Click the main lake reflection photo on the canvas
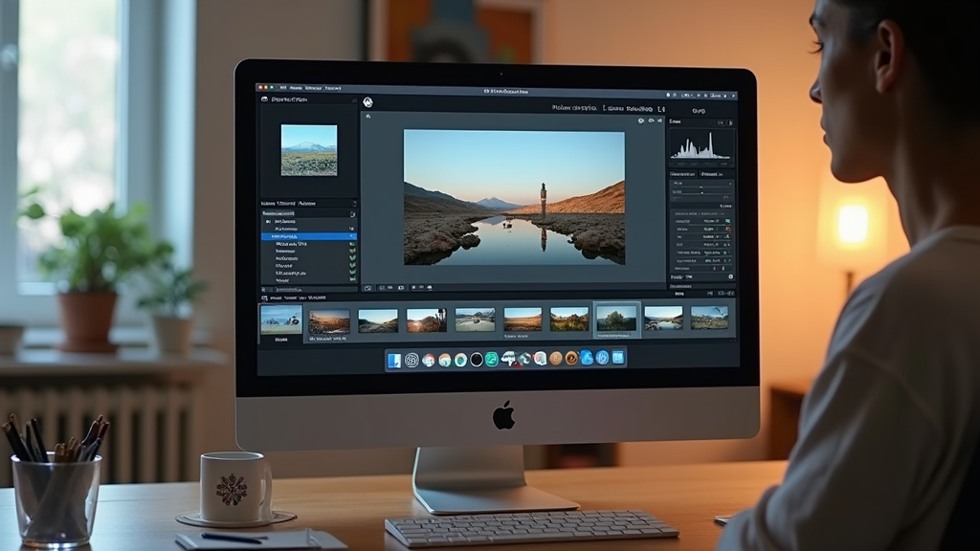Viewport: 980px width, 551px height. 514,197
